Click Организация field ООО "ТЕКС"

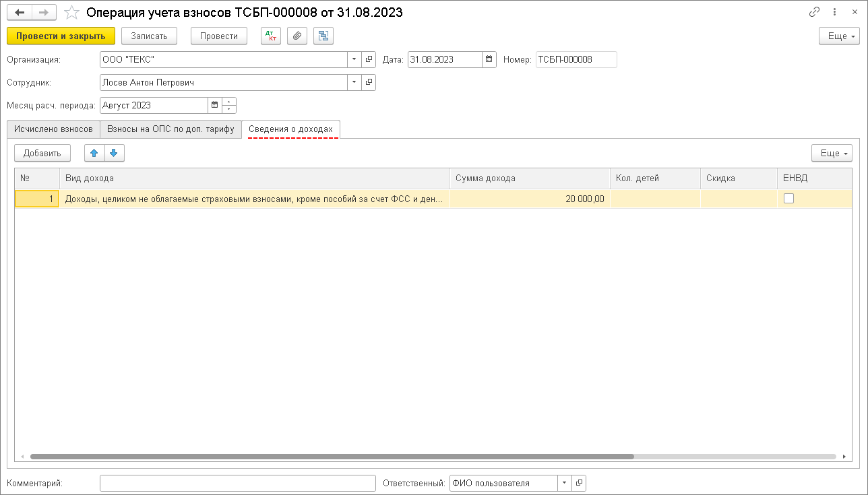(x=224, y=59)
